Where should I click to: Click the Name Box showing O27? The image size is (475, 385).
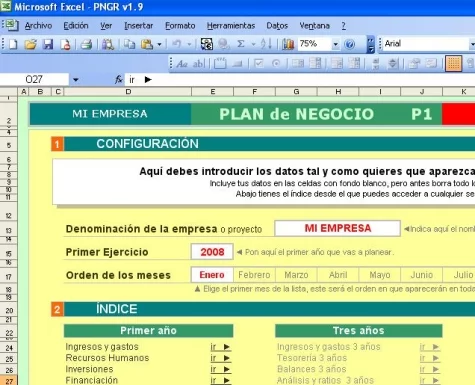(34, 79)
